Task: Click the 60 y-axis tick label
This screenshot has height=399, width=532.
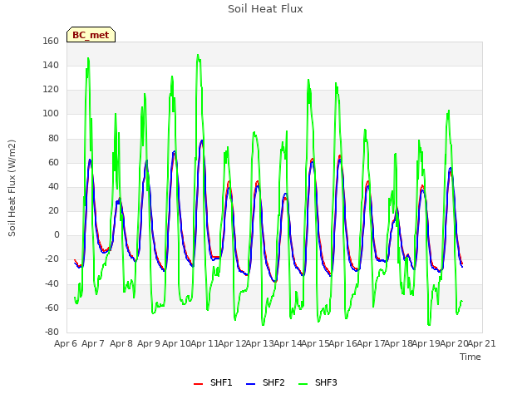Action: click(53, 162)
